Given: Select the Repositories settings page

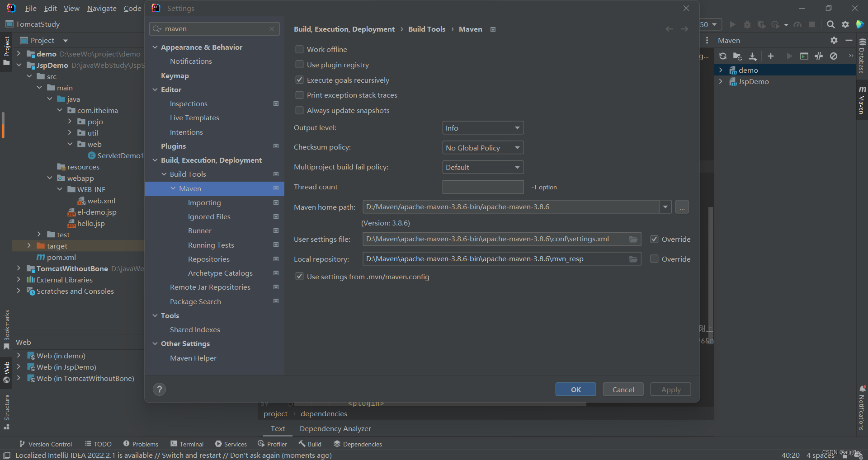Looking at the screenshot, I should point(209,259).
